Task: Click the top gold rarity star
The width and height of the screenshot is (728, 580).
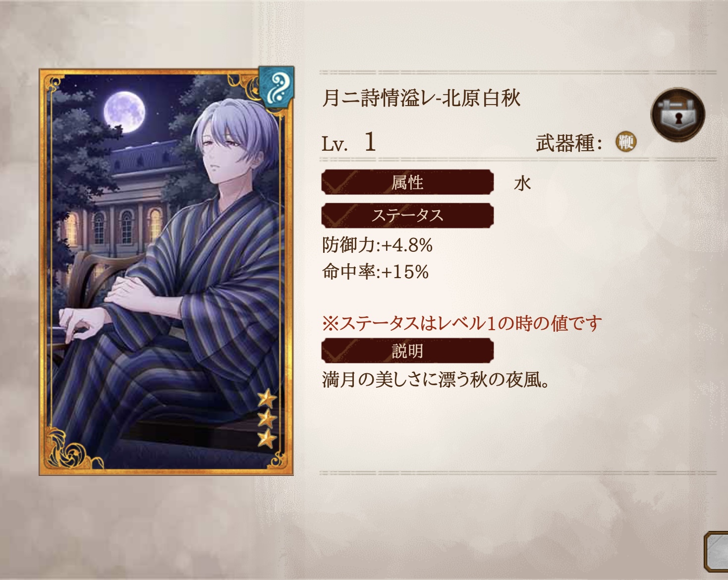Action: point(267,398)
